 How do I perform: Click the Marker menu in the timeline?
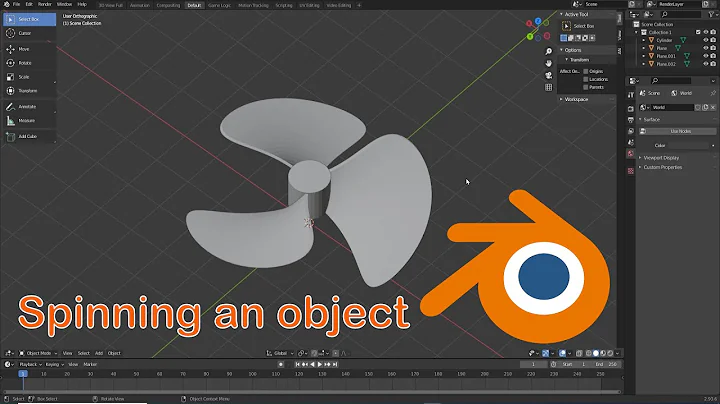point(90,364)
